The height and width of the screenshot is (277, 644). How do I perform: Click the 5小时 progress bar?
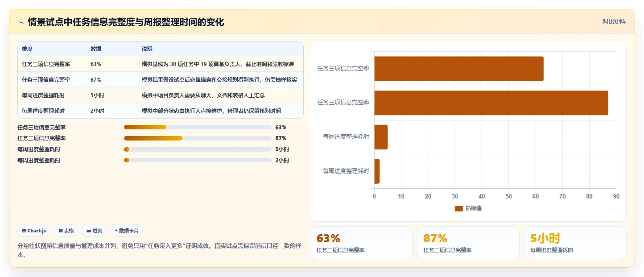[x=198, y=149]
